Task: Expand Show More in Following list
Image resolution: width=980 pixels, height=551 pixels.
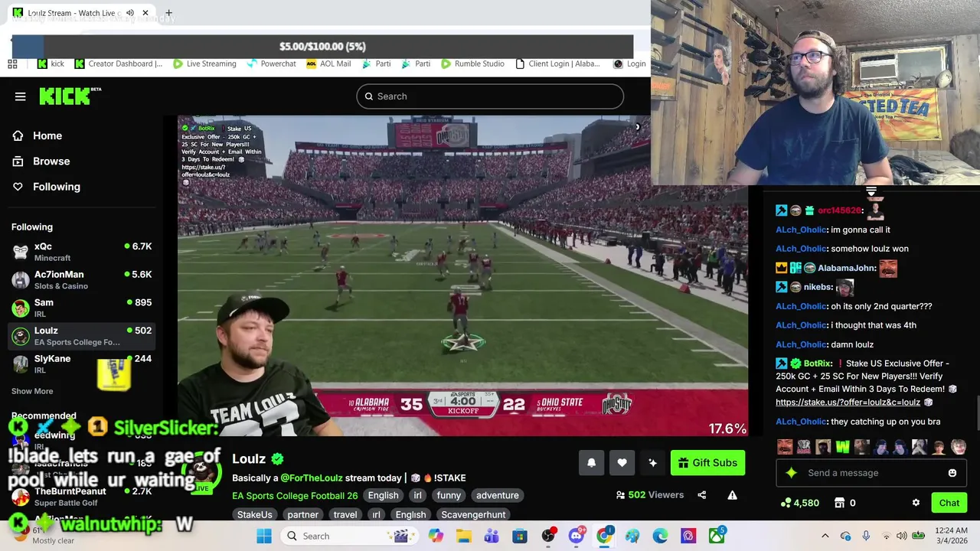Action: coord(32,391)
